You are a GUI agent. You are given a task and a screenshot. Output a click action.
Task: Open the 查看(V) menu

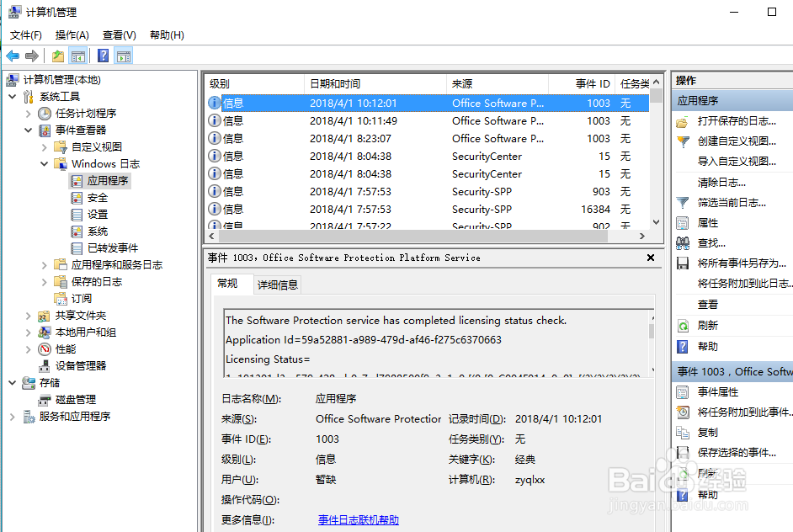tap(118, 35)
